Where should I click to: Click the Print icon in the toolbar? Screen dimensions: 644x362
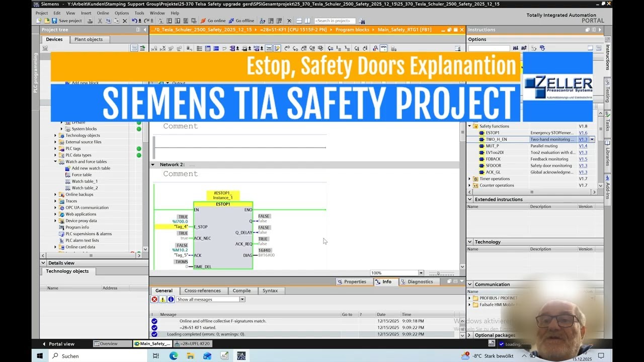(x=90, y=21)
